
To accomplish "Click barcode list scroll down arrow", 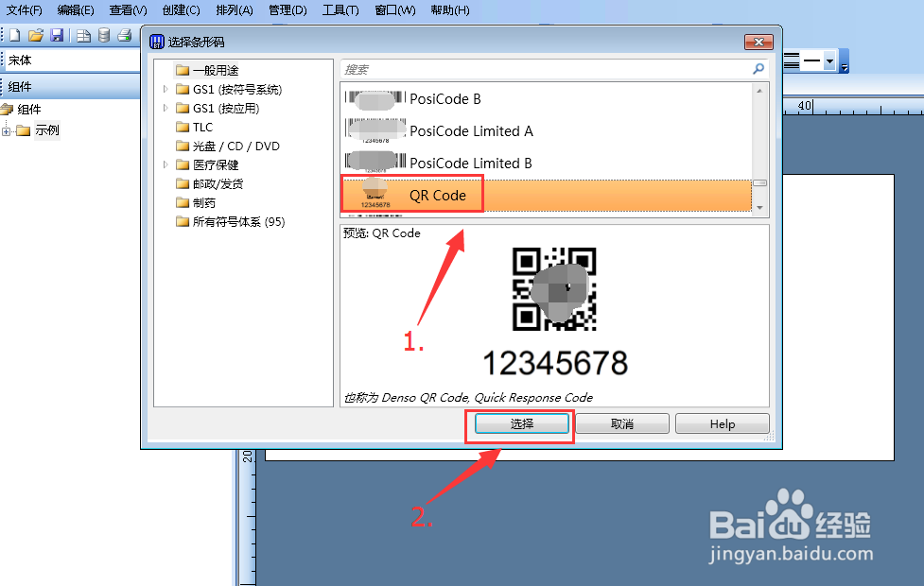I will (759, 207).
